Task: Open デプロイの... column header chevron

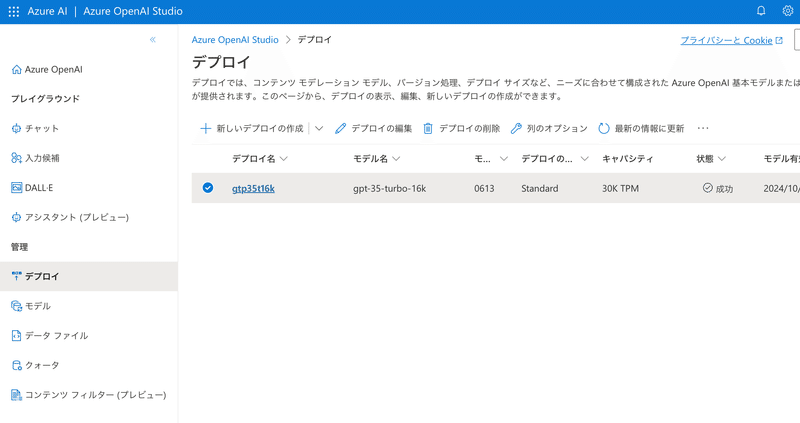Action: 585,159
